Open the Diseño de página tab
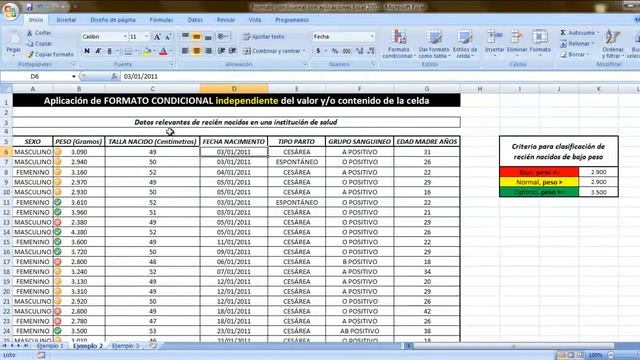This screenshot has height=360, width=640. 113,20
